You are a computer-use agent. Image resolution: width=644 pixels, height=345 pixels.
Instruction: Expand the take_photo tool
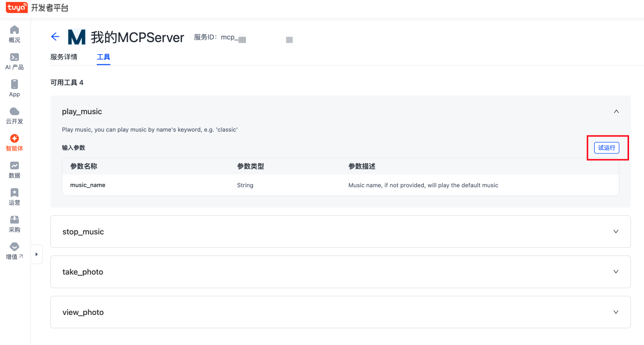(616, 271)
